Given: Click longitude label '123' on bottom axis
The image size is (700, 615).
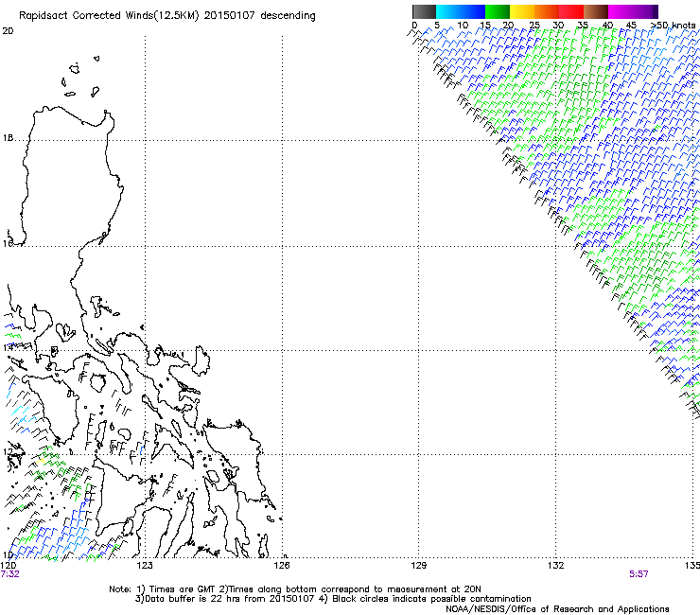Looking at the screenshot, I should [x=145, y=565].
